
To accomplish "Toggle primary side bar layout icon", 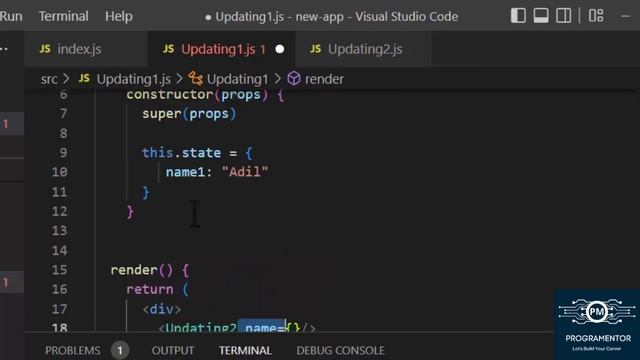I will tap(518, 16).
